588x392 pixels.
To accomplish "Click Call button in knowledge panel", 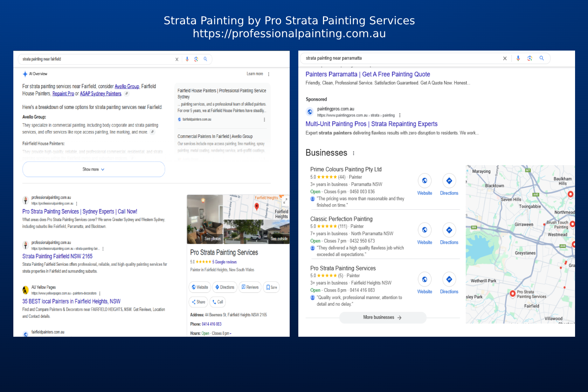I will pos(217,302).
